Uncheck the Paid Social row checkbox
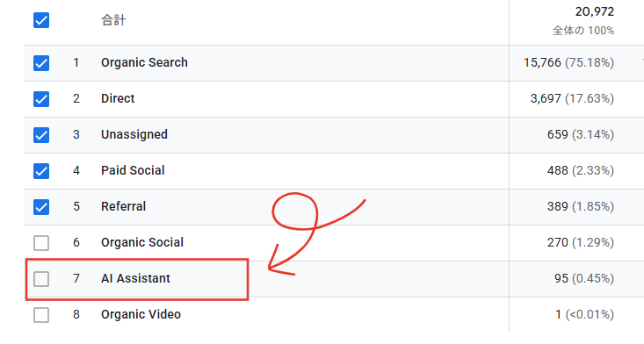This screenshot has height=344, width=644. click(x=41, y=171)
